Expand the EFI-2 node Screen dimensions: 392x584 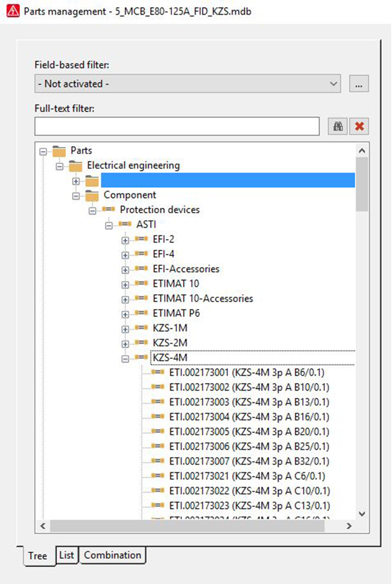click(x=125, y=241)
